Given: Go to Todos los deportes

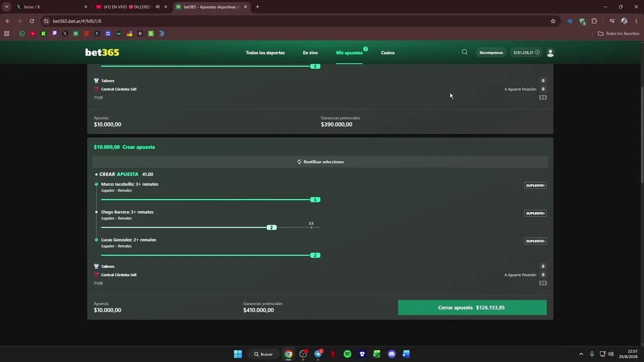Looking at the screenshot, I should pos(265,53).
